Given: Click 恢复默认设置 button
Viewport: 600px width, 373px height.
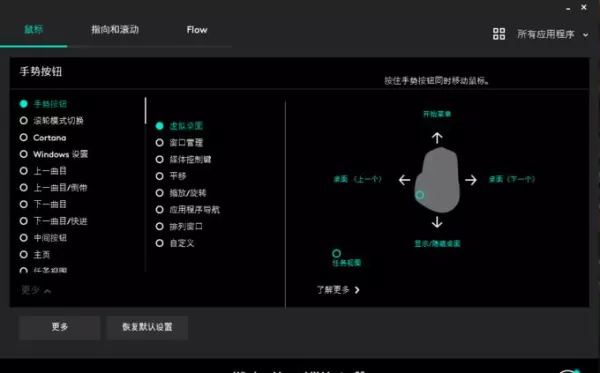Looking at the screenshot, I should coord(147,327).
